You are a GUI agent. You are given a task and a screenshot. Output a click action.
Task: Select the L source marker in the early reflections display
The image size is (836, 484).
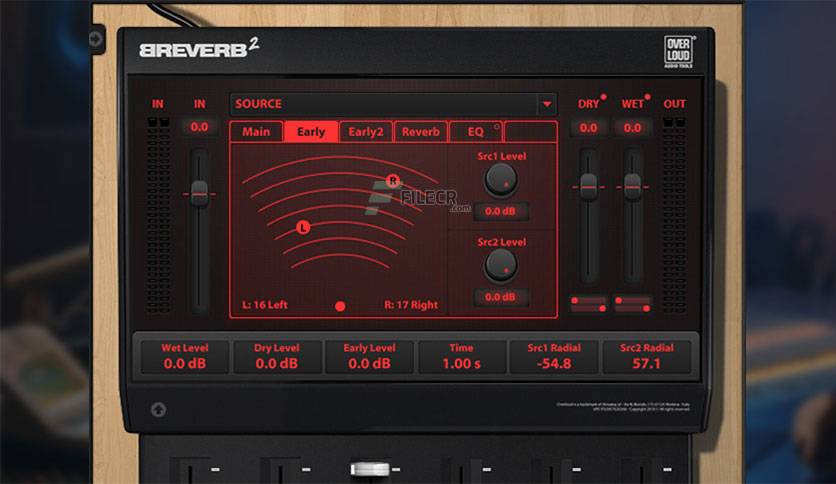tap(303, 228)
